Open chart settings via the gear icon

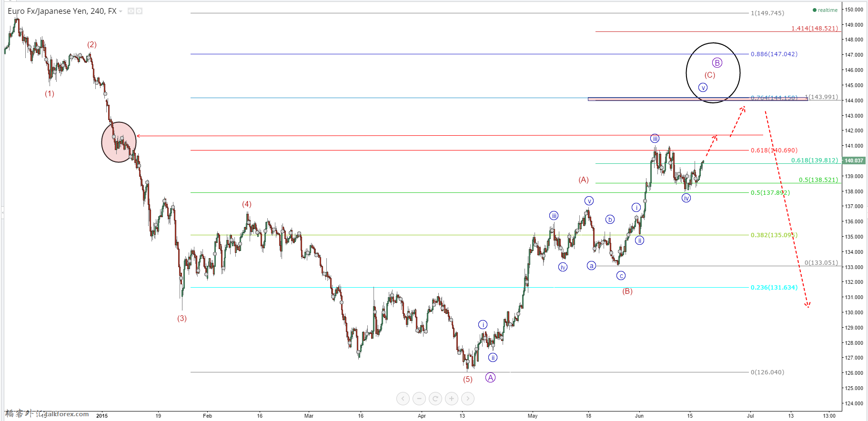(x=139, y=11)
